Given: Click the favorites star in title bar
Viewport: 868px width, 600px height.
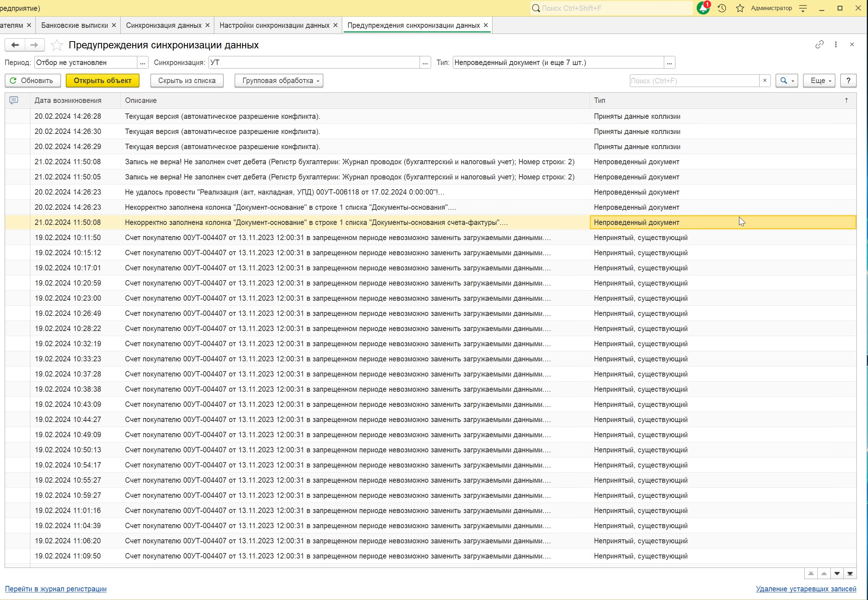Looking at the screenshot, I should pyautogui.click(x=740, y=8).
